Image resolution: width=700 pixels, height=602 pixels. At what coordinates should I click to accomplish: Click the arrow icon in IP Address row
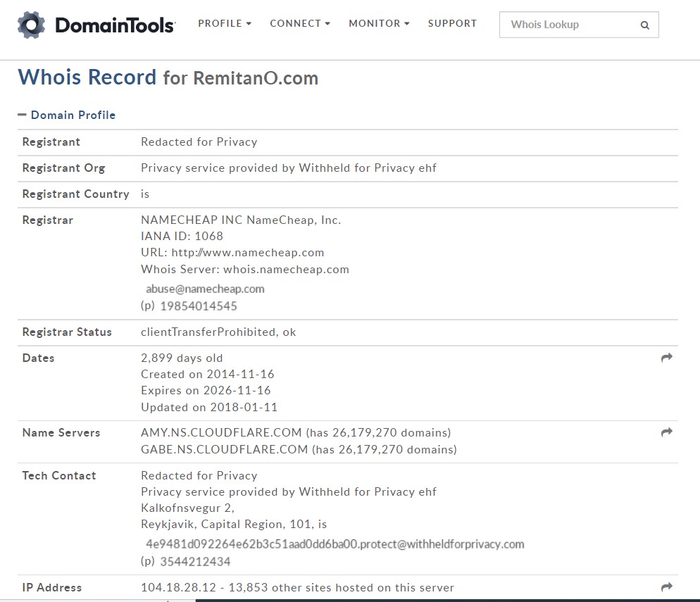click(x=666, y=587)
